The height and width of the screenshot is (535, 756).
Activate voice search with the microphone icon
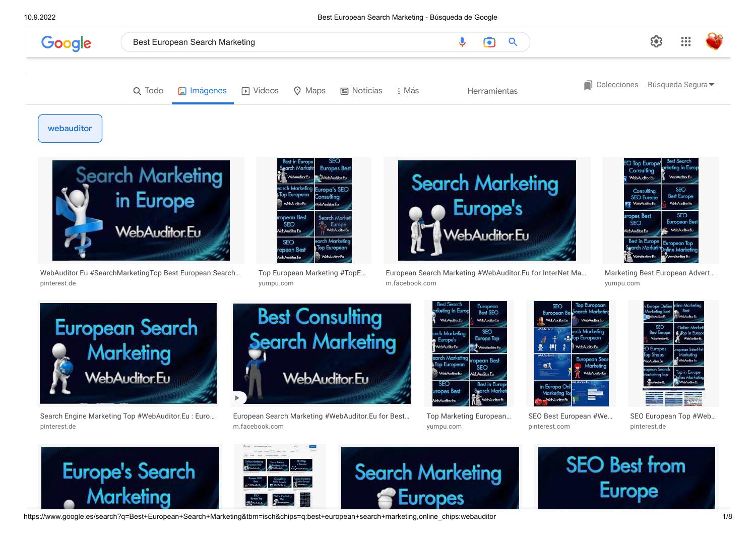click(462, 42)
